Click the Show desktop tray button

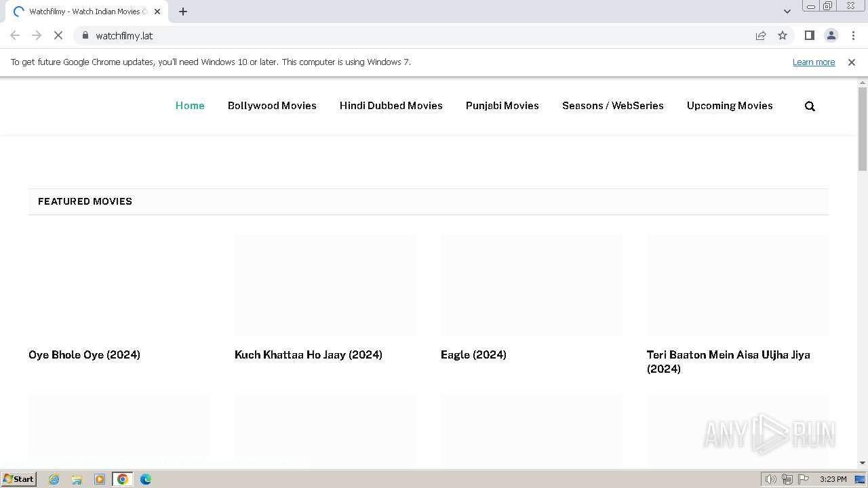pos(861,479)
